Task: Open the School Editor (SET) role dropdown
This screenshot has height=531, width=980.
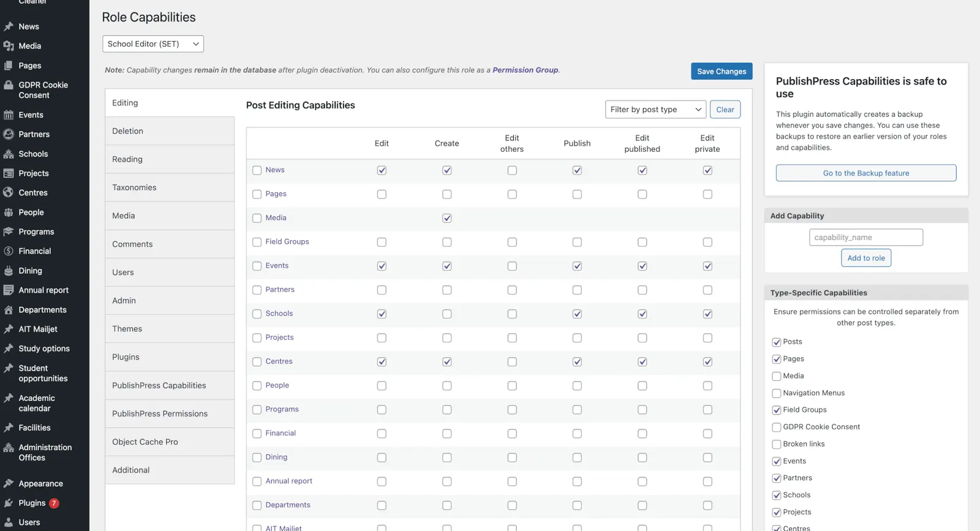Action: pyautogui.click(x=153, y=43)
